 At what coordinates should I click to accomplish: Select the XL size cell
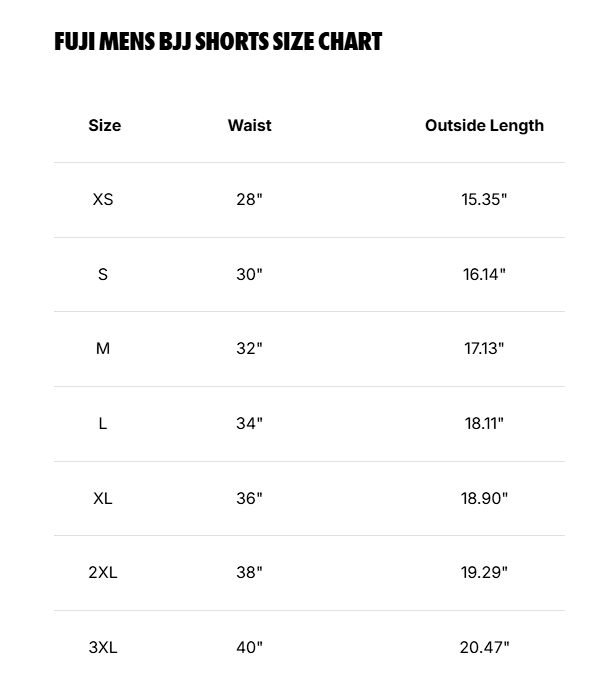(x=103, y=499)
